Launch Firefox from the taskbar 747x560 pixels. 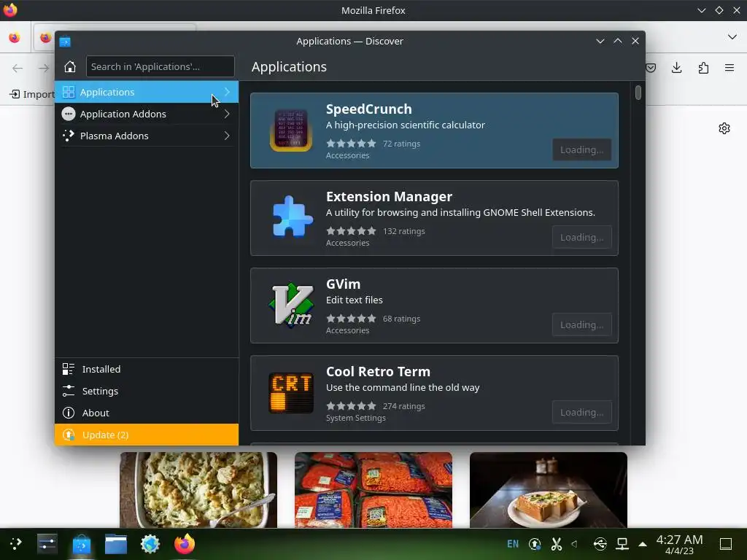pyautogui.click(x=185, y=544)
